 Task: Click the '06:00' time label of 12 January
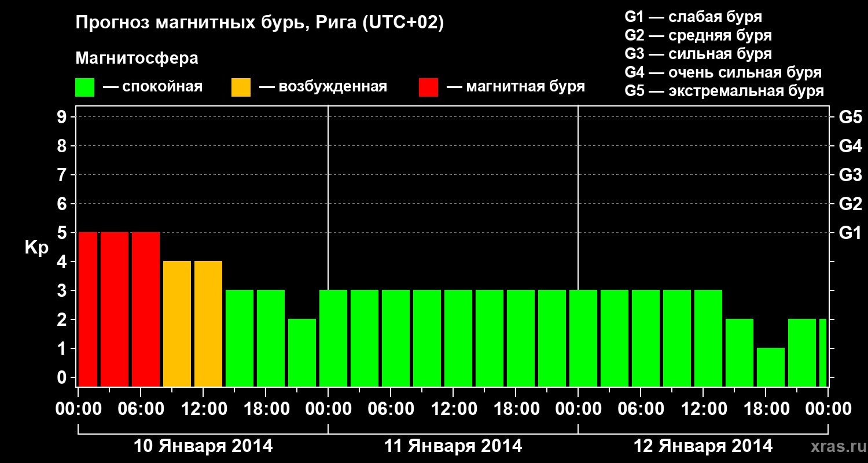tap(641, 409)
